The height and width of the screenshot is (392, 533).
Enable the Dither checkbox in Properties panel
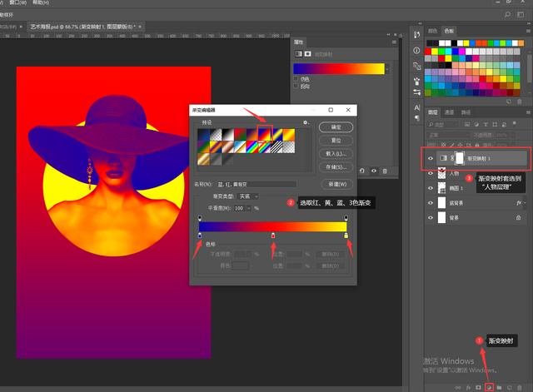(296, 79)
